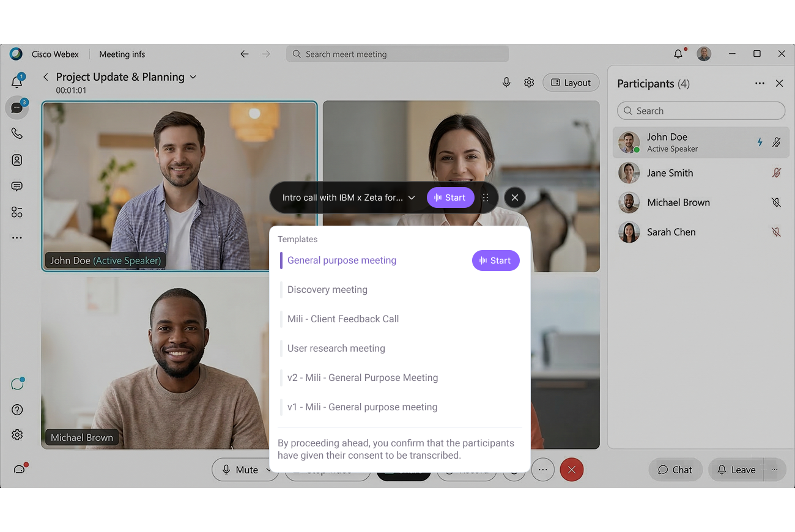Open Meeting info tab
The image size is (795, 532).
click(x=122, y=54)
